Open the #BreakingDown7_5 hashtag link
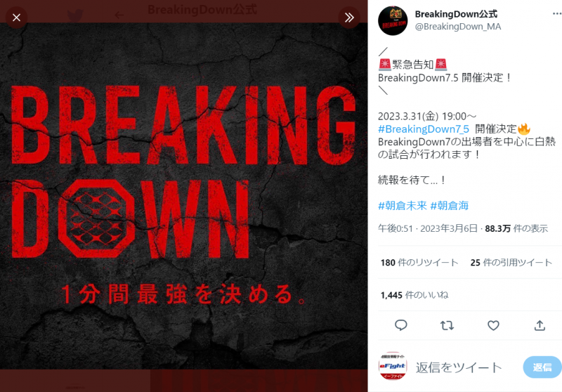 pyautogui.click(x=424, y=129)
